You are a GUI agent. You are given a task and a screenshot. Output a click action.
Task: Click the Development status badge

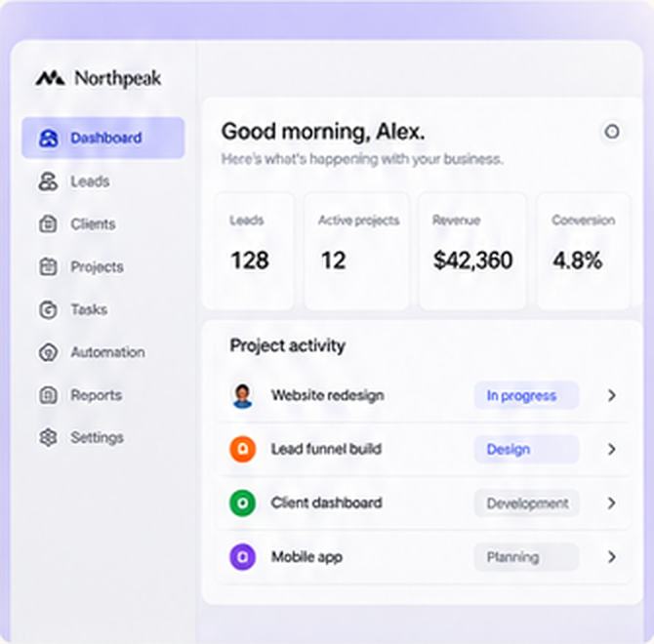526,503
